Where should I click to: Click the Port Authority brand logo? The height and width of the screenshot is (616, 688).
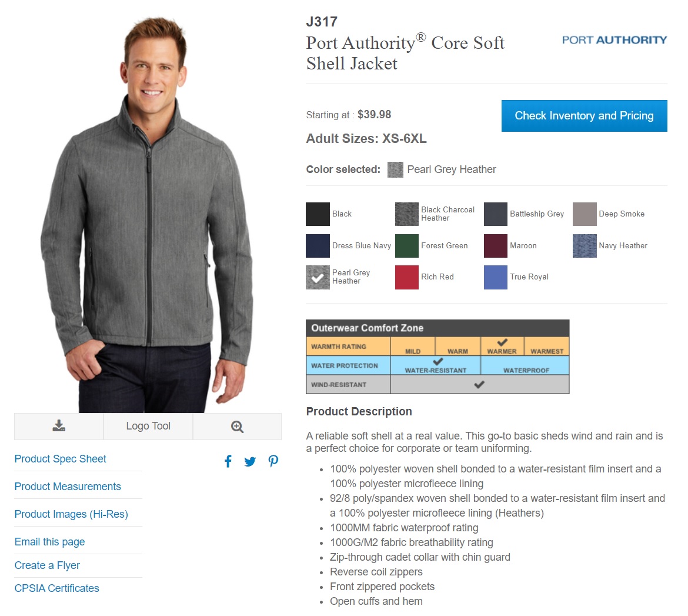pos(614,40)
